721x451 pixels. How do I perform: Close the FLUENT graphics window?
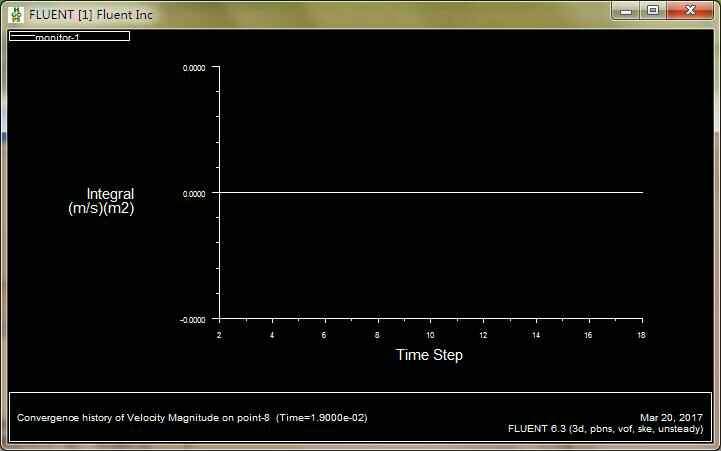(690, 10)
